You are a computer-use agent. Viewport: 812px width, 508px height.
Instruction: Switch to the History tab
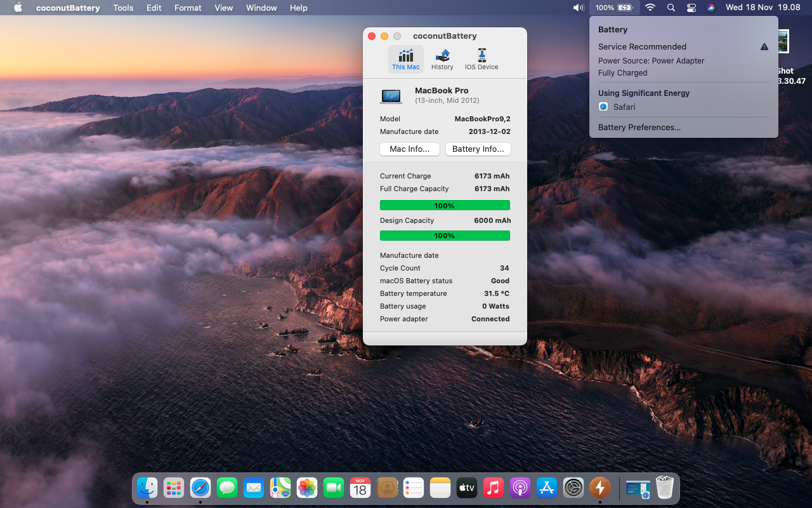(x=442, y=59)
